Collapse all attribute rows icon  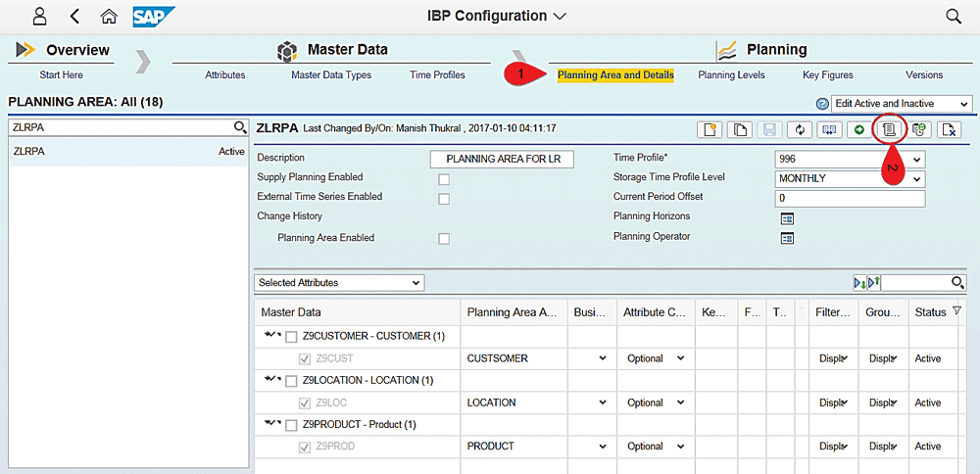click(874, 283)
